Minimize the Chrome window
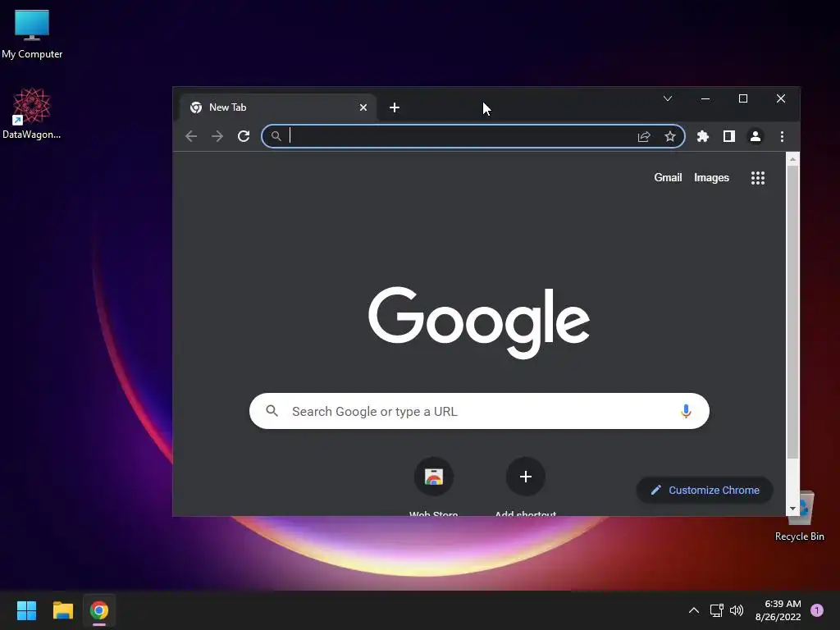Screen dimensions: 840x630 pos(705,98)
